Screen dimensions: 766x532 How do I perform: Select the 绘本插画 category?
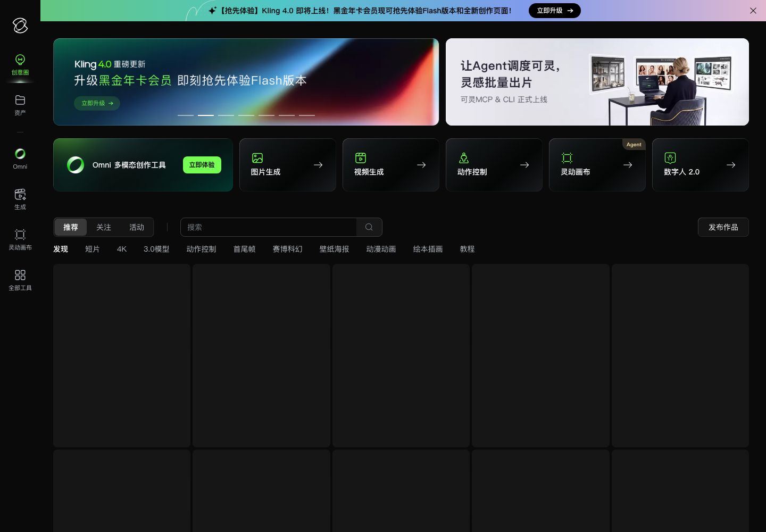(x=428, y=249)
